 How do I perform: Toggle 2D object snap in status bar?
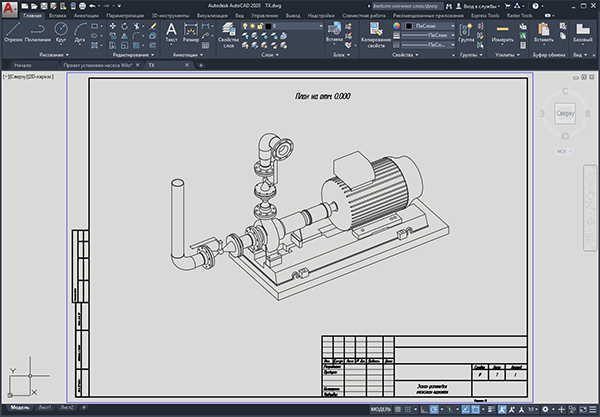475,409
